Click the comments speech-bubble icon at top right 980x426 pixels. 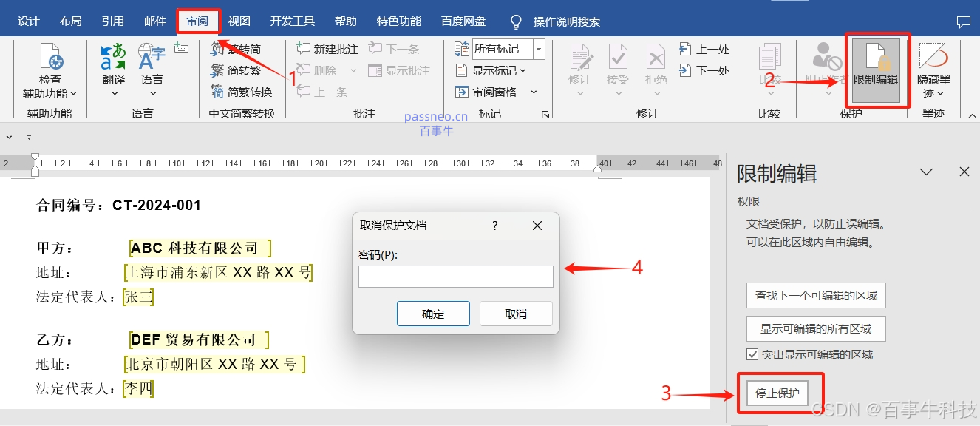click(963, 21)
